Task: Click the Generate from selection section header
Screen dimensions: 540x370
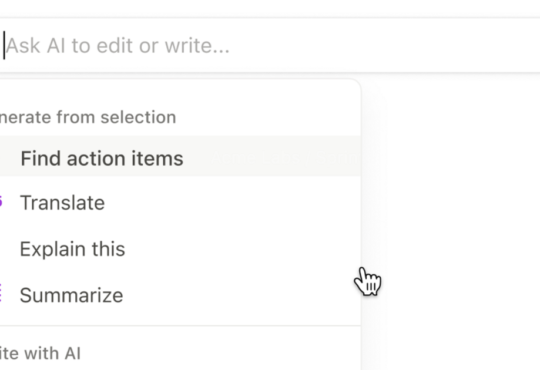Action: (x=88, y=117)
